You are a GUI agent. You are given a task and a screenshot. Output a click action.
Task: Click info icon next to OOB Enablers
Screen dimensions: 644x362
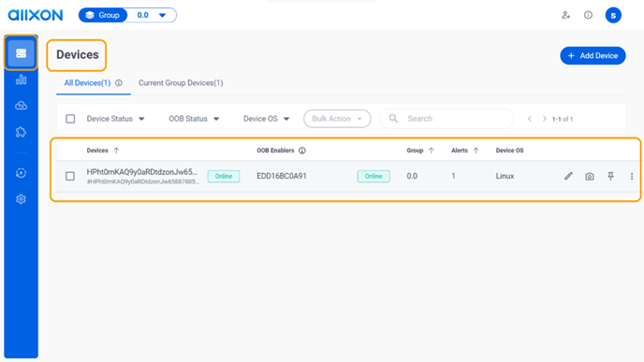(x=302, y=151)
